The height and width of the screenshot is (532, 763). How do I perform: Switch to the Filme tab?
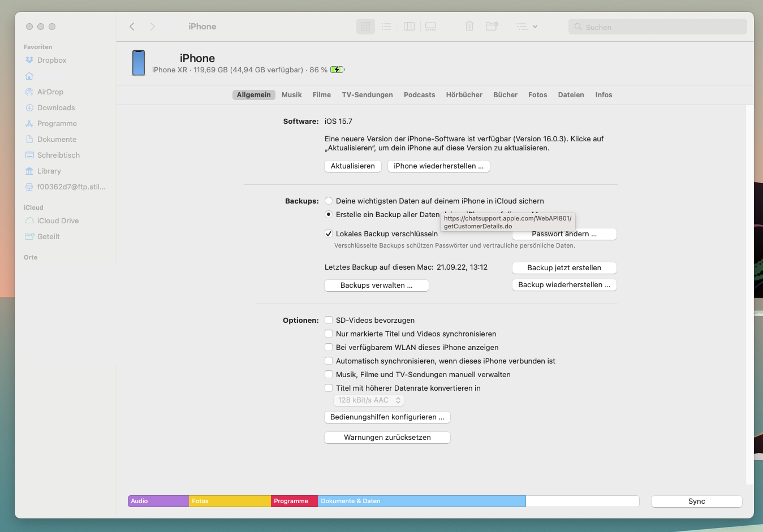pyautogui.click(x=322, y=95)
